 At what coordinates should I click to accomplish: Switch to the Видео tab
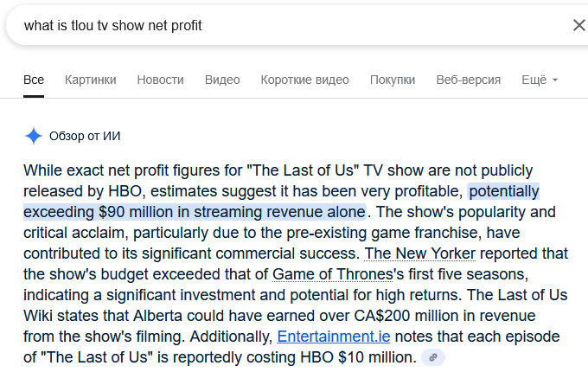222,80
